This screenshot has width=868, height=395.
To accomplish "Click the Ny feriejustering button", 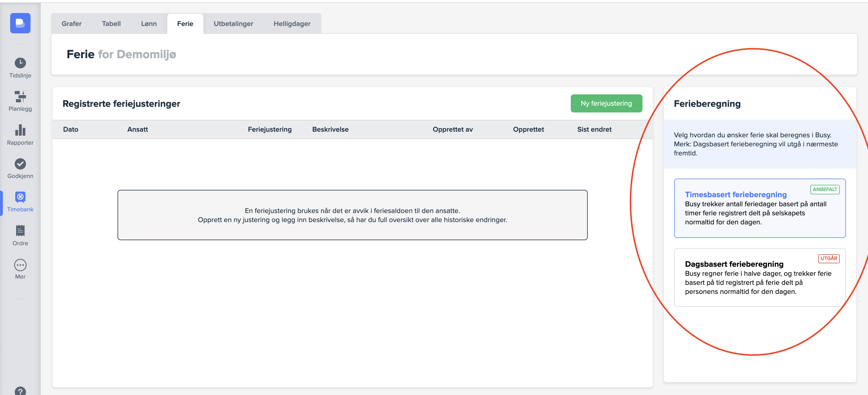I will [606, 103].
